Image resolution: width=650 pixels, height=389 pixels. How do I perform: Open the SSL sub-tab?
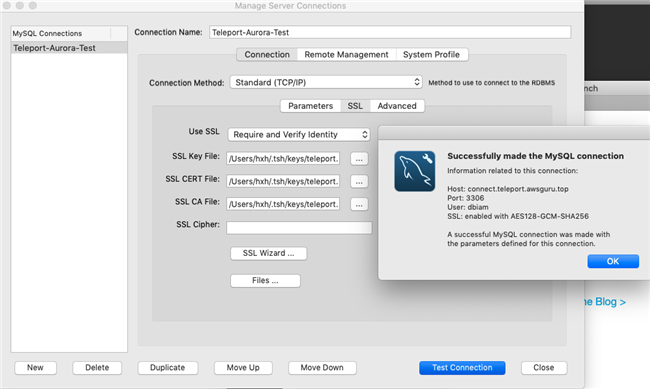pos(355,106)
